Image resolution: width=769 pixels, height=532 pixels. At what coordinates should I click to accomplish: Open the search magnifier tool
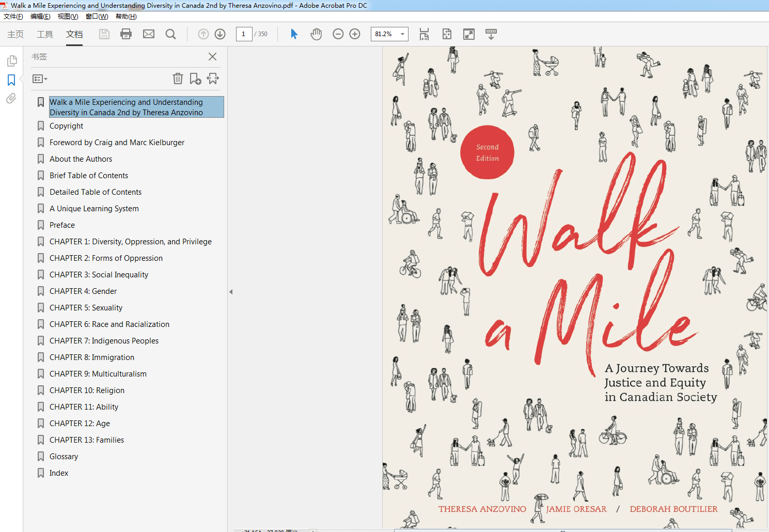[170, 34]
